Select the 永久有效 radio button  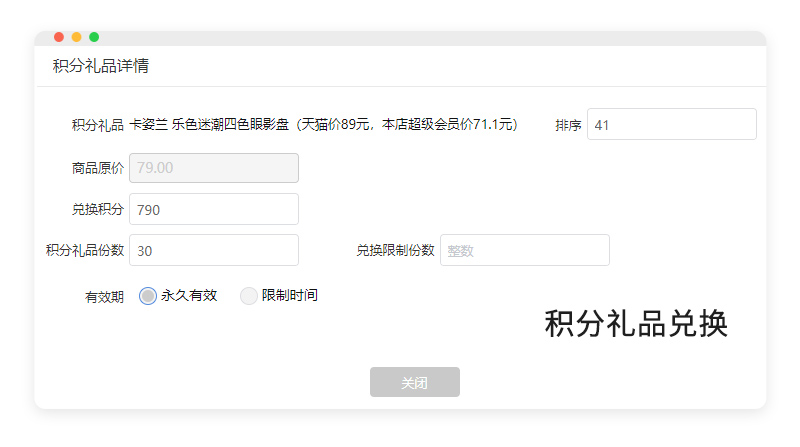point(148,296)
